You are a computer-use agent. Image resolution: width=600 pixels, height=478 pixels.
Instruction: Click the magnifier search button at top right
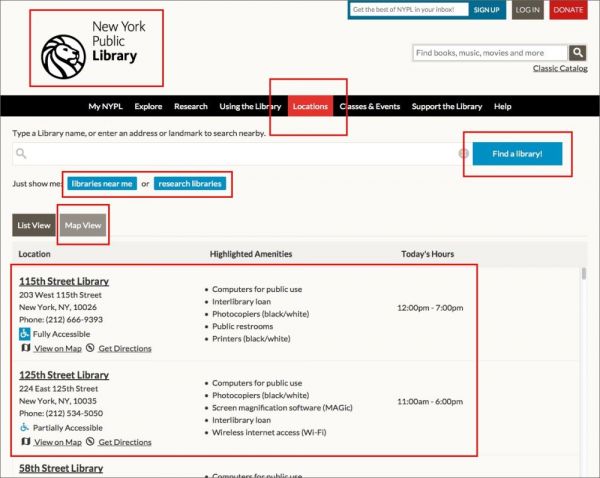point(577,53)
